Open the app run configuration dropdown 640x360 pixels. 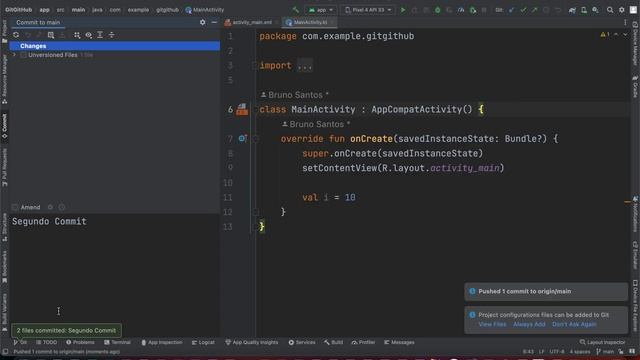tap(321, 10)
